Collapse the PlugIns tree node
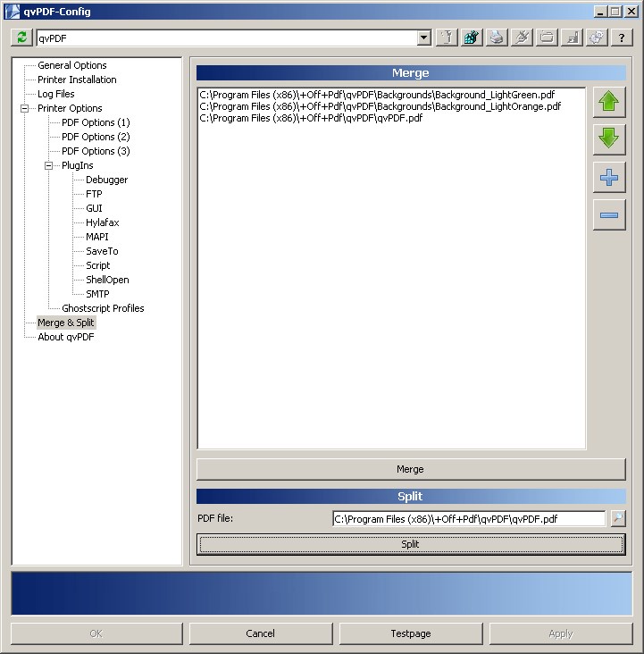Image resolution: width=644 pixels, height=654 pixels. coord(49,165)
